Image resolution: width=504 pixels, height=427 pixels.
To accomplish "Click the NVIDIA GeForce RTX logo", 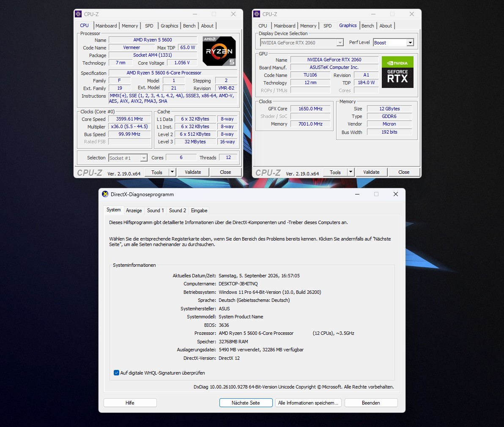I will (397, 72).
